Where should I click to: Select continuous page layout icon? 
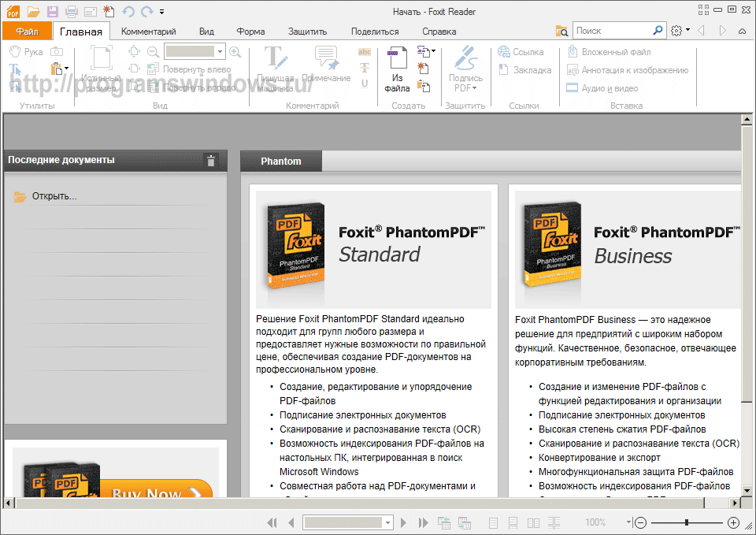pos(513,523)
